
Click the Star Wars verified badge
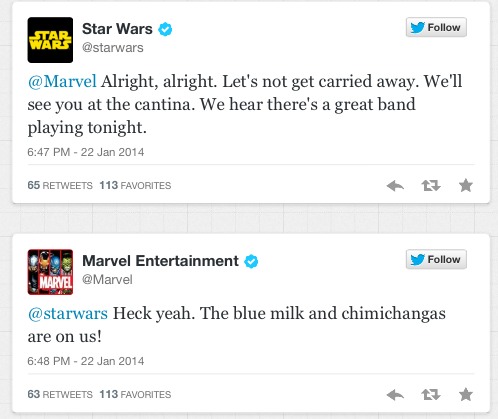165,29
